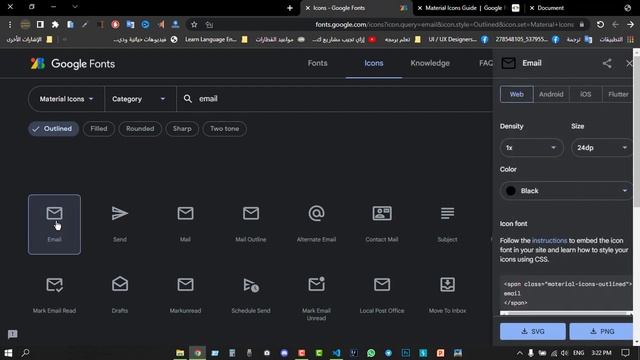Select the Local Post Office icon
Screen dimensions: 640x360
(382, 284)
